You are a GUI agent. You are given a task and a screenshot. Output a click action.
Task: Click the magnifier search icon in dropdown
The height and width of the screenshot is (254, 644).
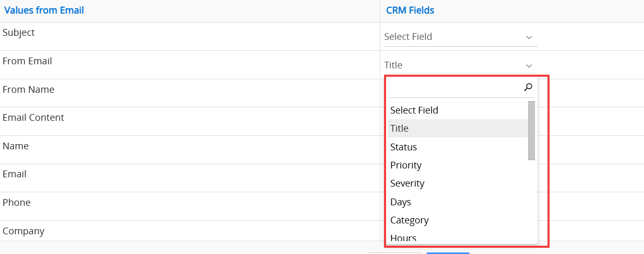(x=528, y=88)
